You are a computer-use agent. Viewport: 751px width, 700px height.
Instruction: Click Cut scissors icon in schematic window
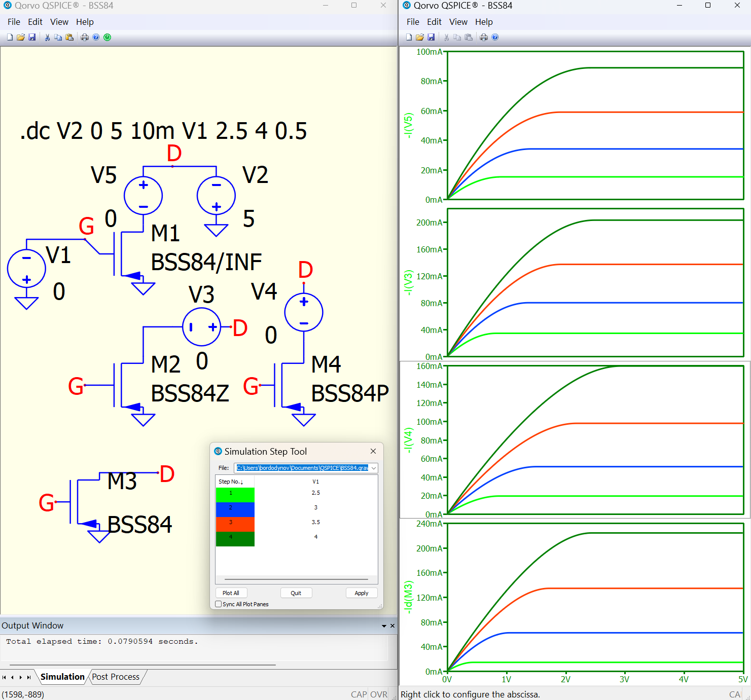tap(47, 37)
